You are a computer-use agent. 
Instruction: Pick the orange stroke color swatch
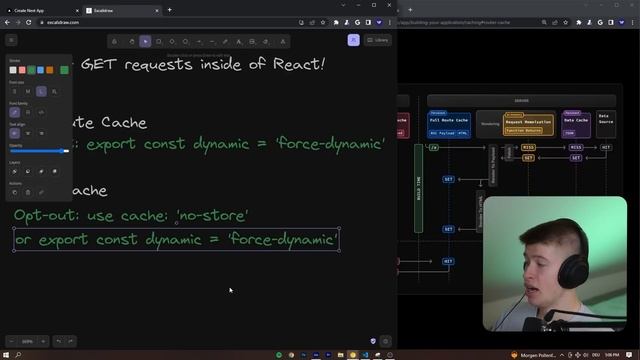(x=49, y=70)
